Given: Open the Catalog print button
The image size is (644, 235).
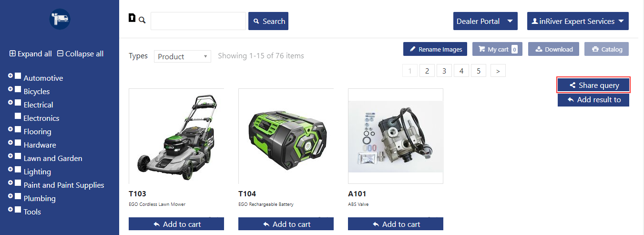Looking at the screenshot, I should pyautogui.click(x=607, y=49).
